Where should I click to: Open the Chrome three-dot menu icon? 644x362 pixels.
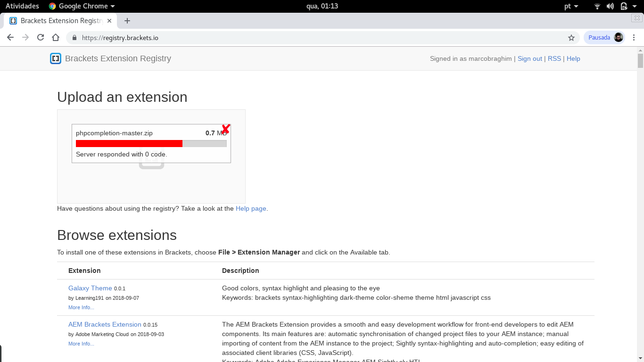[634, 37]
